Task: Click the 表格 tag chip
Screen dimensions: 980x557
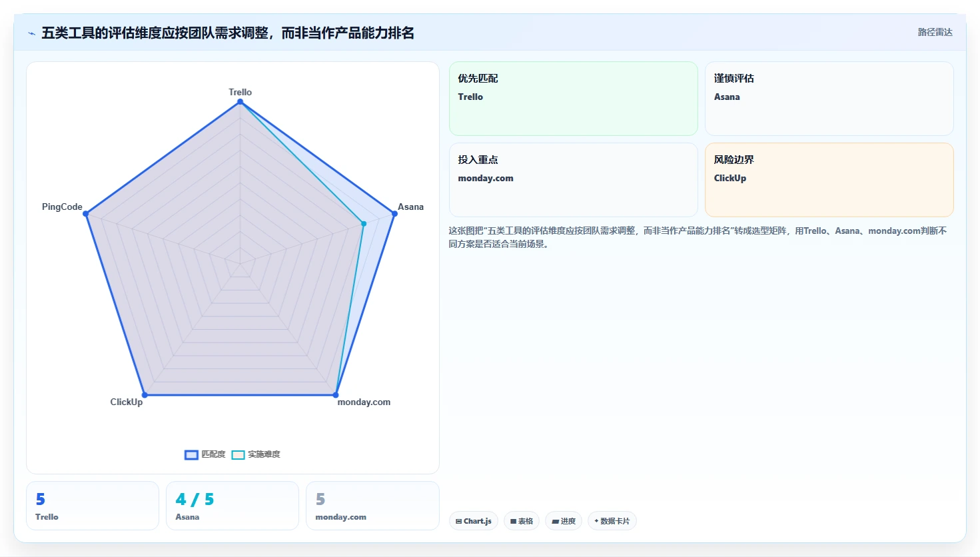Action: 522,521
